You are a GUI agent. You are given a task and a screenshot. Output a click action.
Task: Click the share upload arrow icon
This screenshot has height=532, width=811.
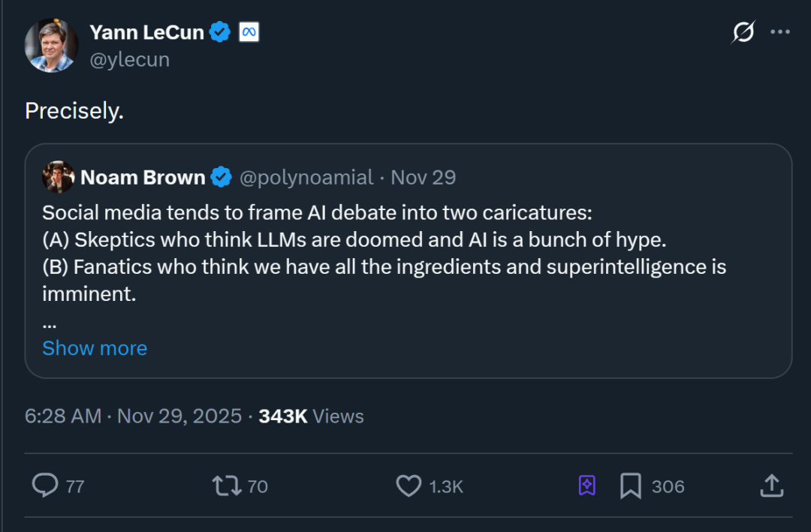click(772, 485)
